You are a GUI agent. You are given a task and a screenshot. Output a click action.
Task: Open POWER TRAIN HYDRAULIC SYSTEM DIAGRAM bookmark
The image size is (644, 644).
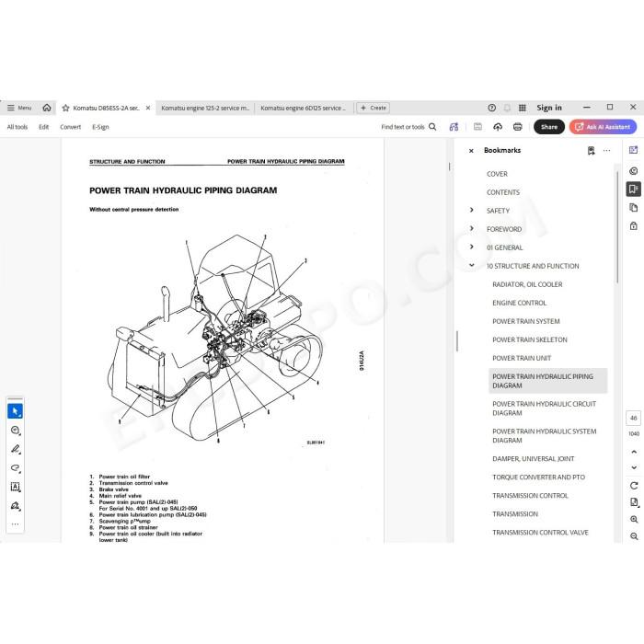[545, 436]
